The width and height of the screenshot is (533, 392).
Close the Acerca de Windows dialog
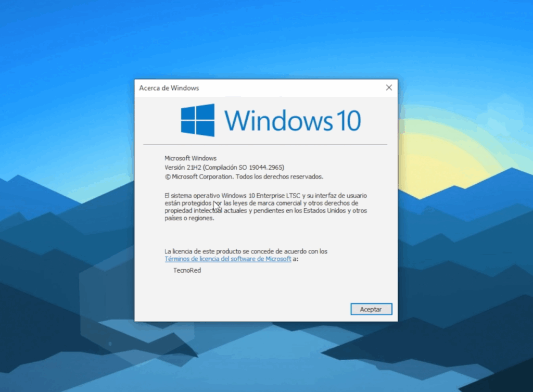coord(389,87)
